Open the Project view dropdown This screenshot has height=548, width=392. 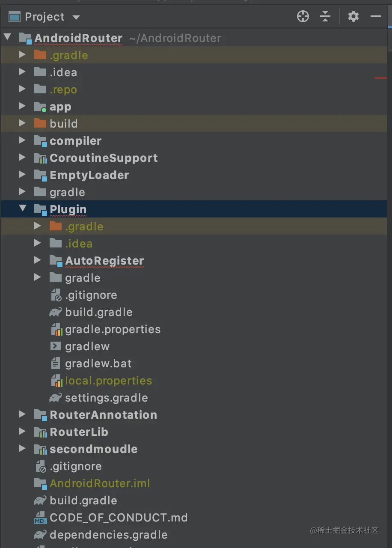(x=76, y=18)
